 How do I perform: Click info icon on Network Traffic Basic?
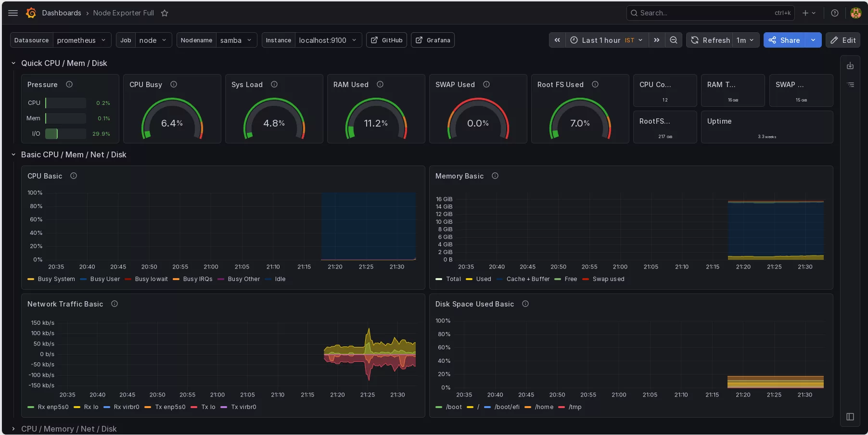[115, 304]
